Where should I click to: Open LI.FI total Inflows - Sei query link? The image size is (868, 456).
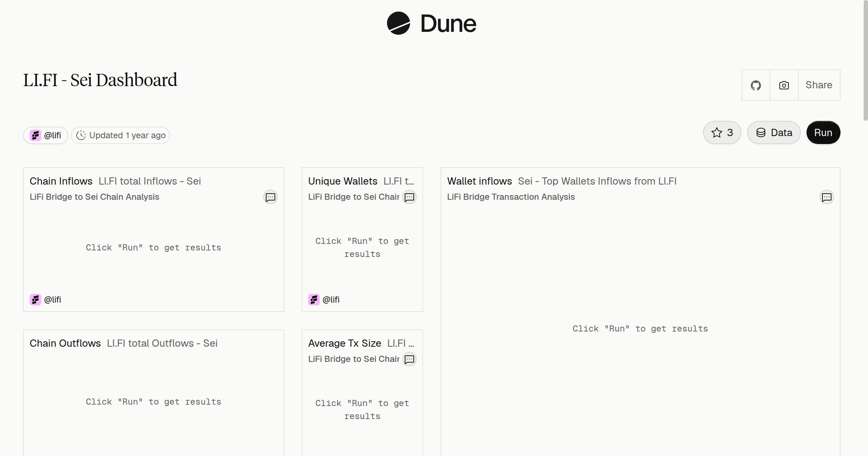pyautogui.click(x=150, y=181)
